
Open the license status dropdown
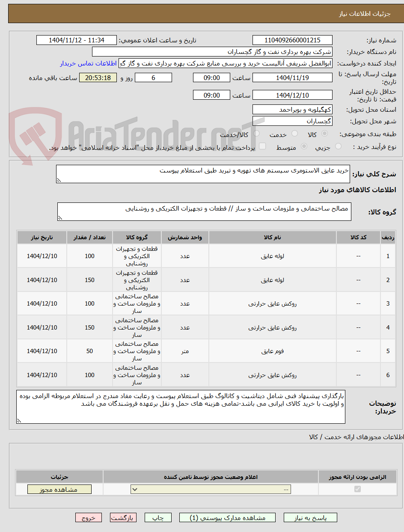(x=211, y=489)
